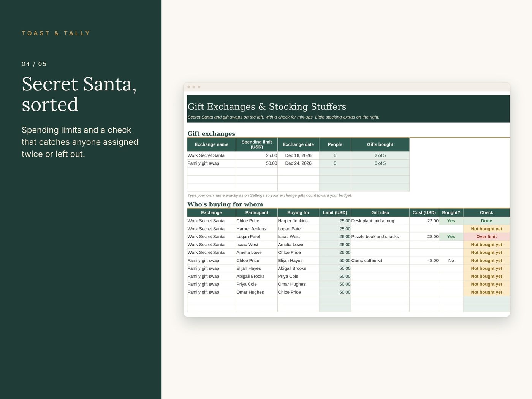Click the "48.00" cost cell
Viewport: 532px width, 399px height.
(x=424, y=261)
